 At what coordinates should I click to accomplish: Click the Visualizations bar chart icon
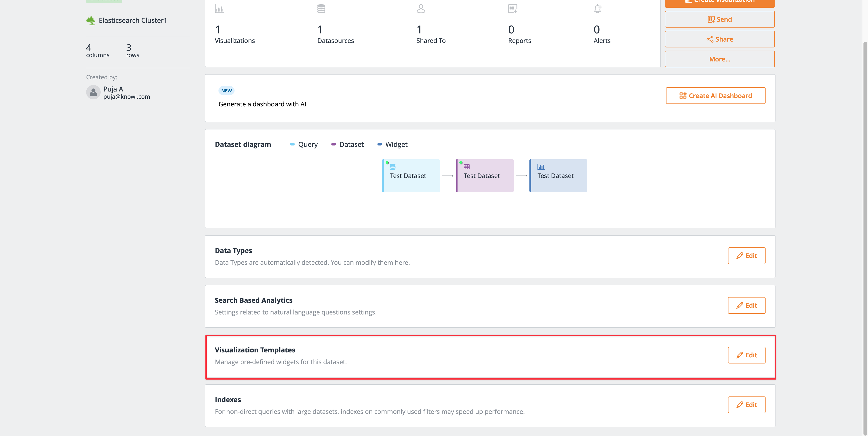click(219, 9)
